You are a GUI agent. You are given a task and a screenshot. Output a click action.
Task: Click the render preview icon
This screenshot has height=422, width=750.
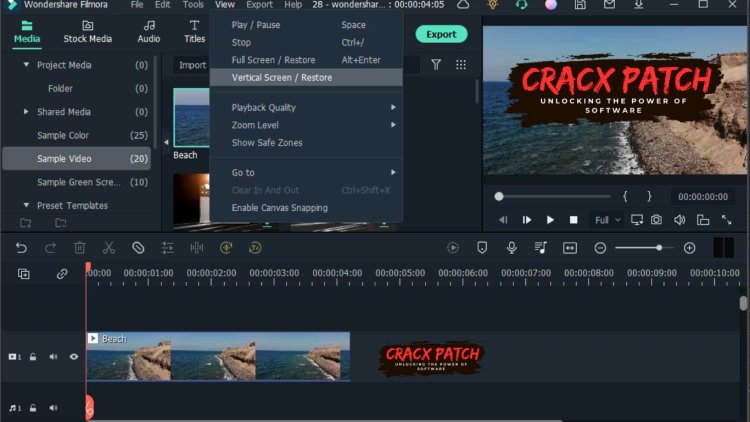pos(452,248)
